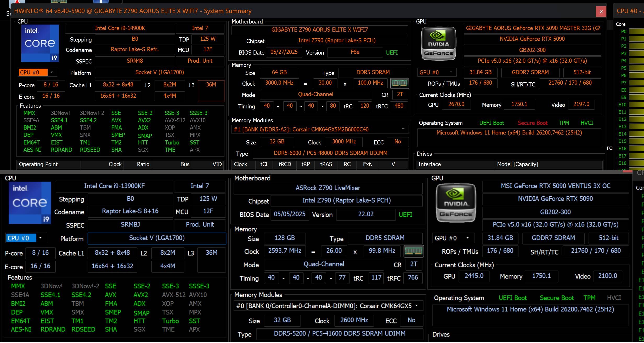
Task: Click RAM stick icon next to 99.8 MHz
Action: tap(414, 251)
